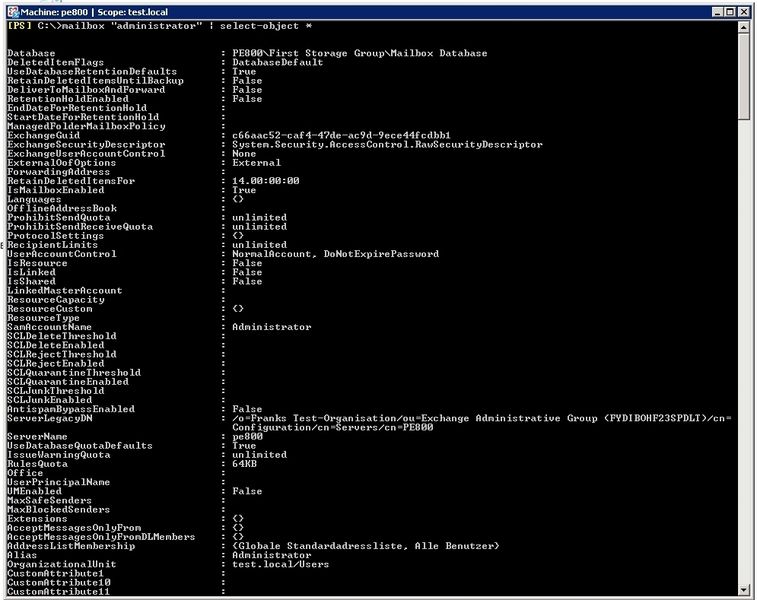Screen dimensions: 757x600
Task: Click 'Configuration/cn=Servers/cn=PE800' line
Action: 333,428
